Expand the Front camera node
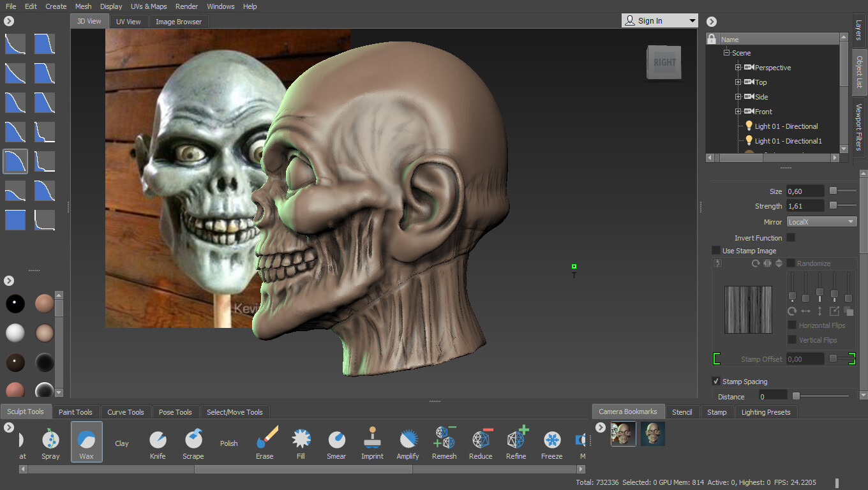The height and width of the screenshot is (490, 868). (738, 112)
